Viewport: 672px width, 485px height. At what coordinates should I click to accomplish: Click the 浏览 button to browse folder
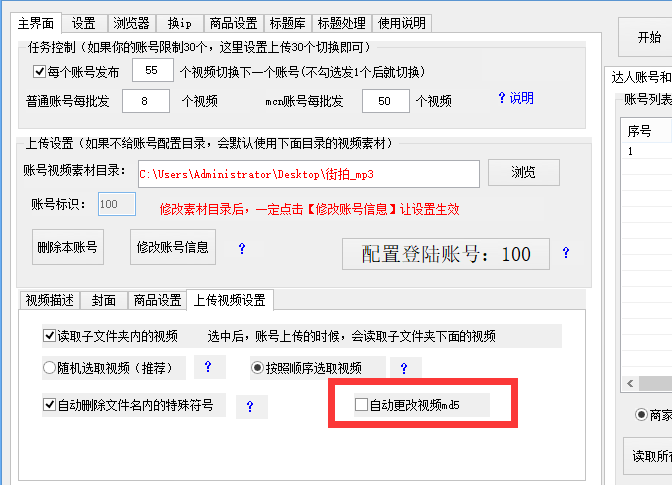coord(524,173)
